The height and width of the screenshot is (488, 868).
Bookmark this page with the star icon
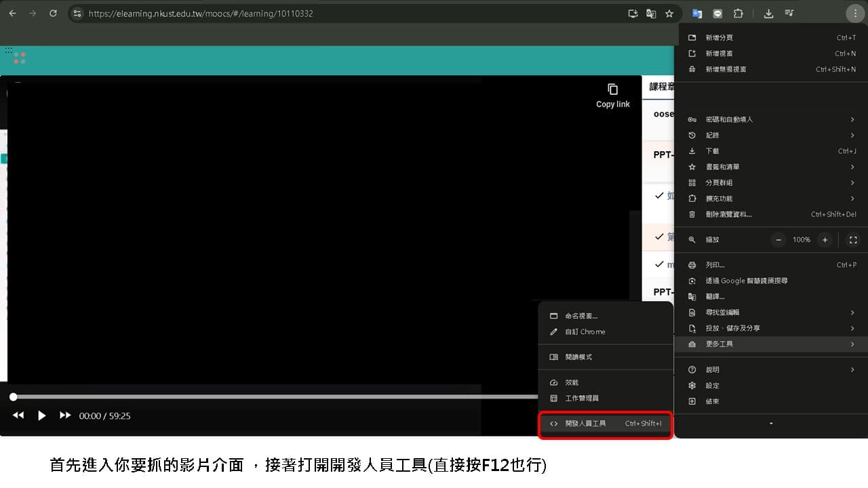[x=669, y=14]
